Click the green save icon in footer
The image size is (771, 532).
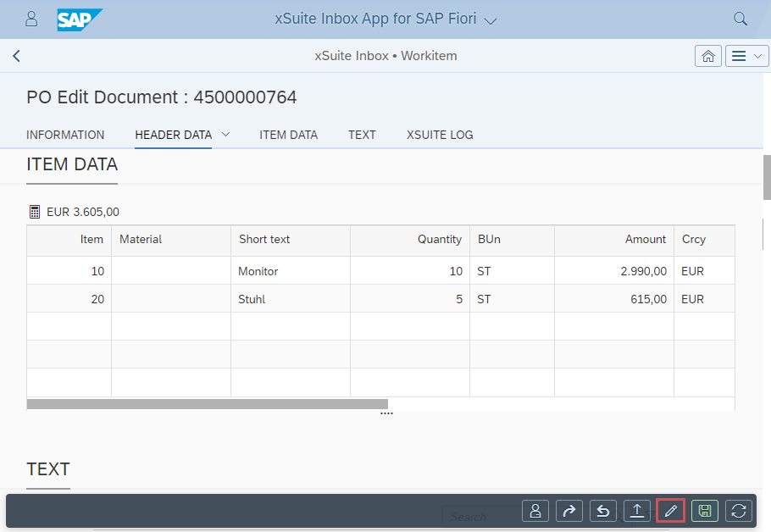click(x=705, y=511)
